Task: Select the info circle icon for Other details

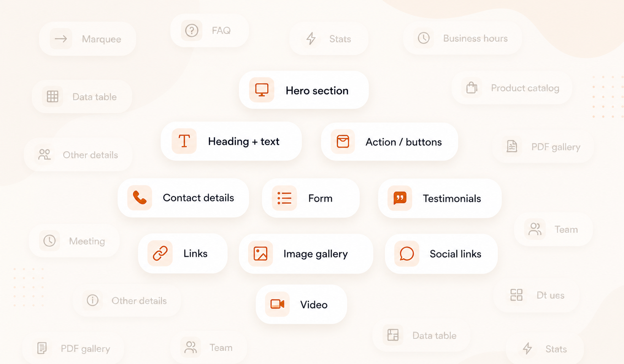Action: click(92, 300)
